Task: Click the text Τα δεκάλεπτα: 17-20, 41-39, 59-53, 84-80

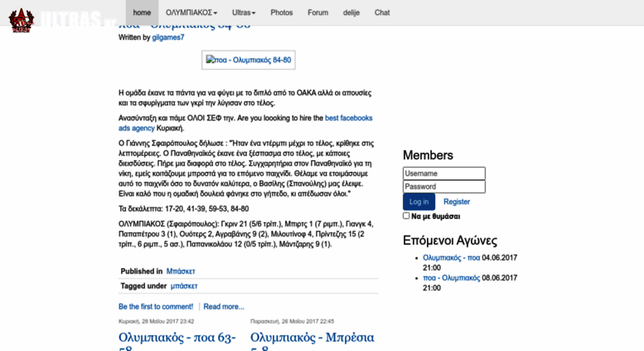Action: (x=184, y=209)
